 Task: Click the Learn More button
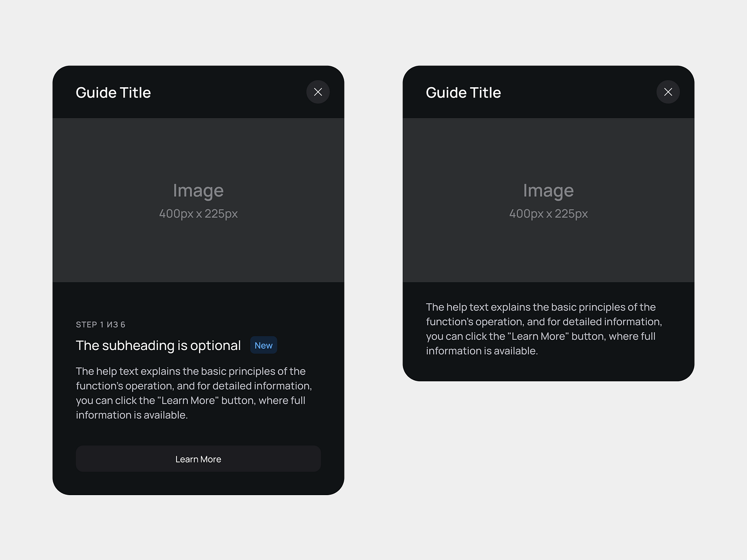coord(198,459)
